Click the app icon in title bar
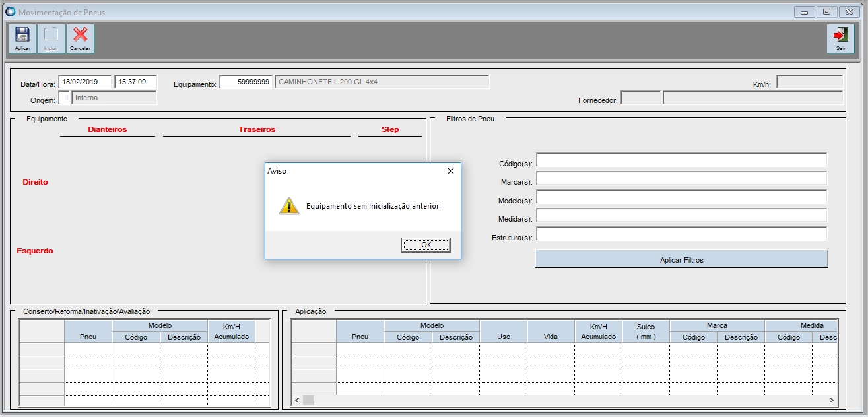The height and width of the screenshot is (417, 868). click(x=10, y=12)
